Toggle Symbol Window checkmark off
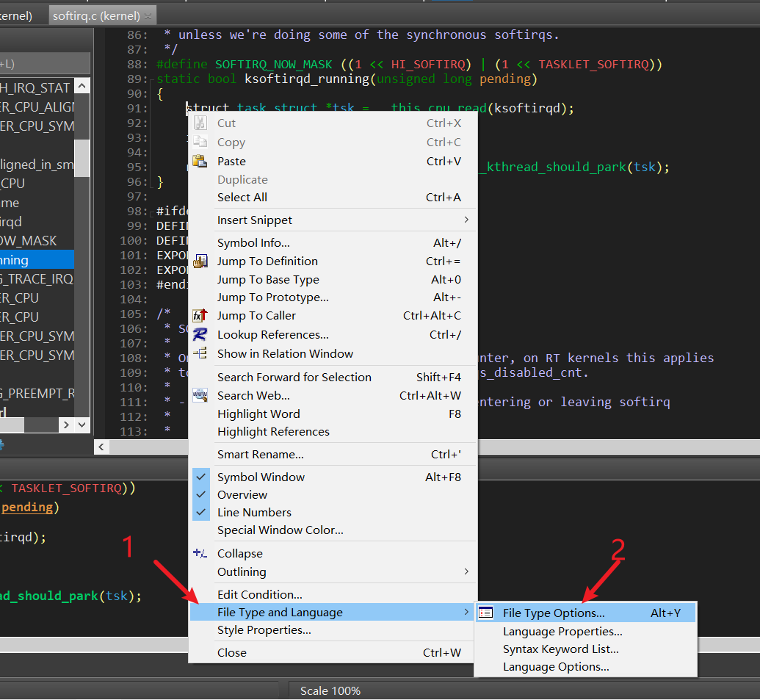The height and width of the screenshot is (700, 760). pyautogui.click(x=200, y=477)
